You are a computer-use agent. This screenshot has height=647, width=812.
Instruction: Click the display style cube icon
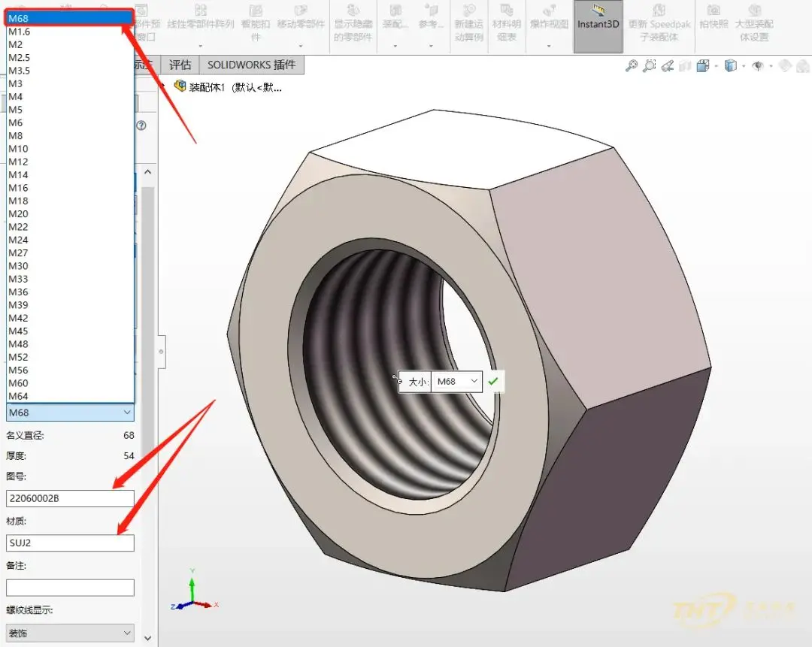[730, 65]
